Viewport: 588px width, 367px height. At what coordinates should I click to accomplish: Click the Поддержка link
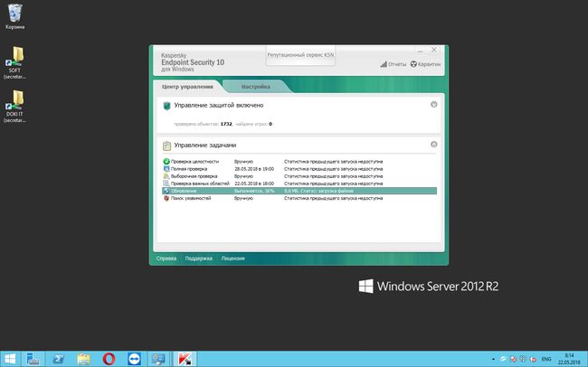click(198, 259)
